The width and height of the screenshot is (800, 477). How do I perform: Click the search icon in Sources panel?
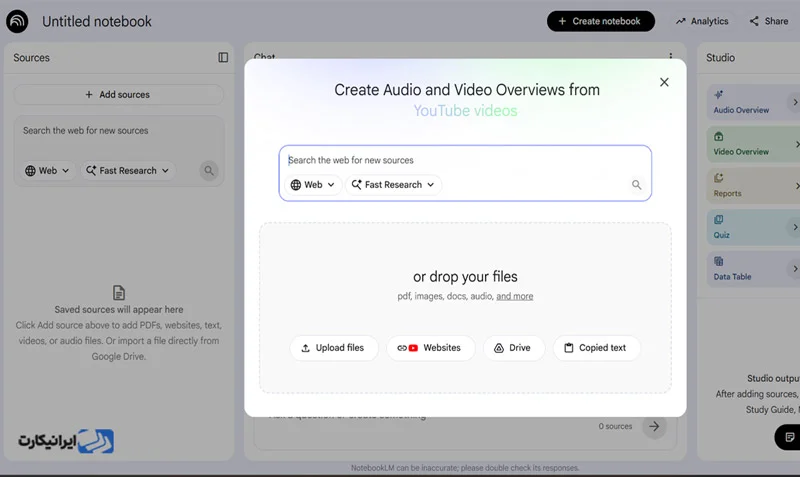(209, 171)
